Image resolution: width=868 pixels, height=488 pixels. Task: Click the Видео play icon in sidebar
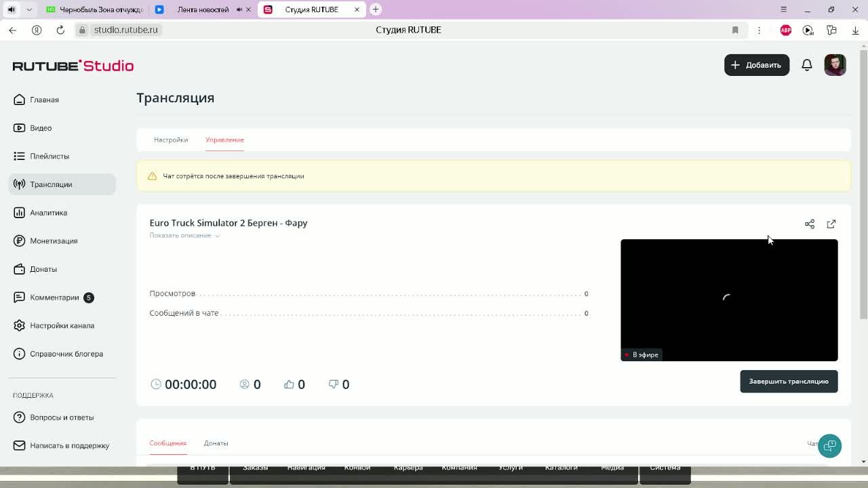tap(19, 128)
